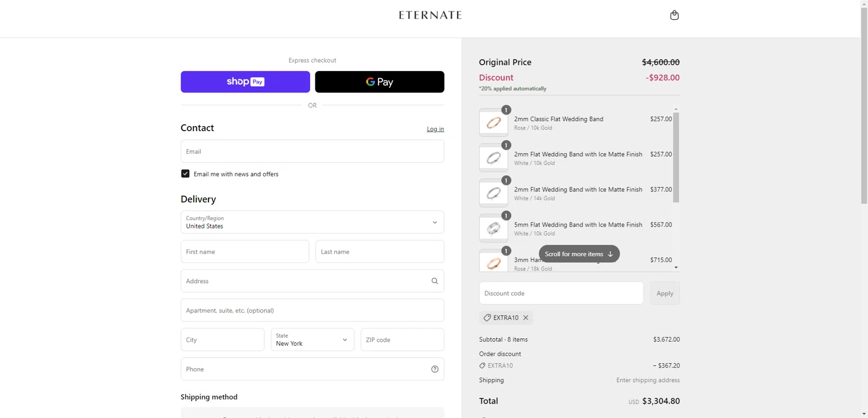Click the Phone input field
Viewport: 868px width, 418px height.
[x=312, y=369]
